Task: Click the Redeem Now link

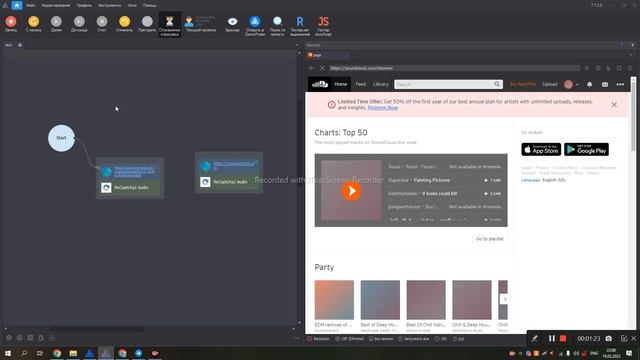Action: click(x=382, y=108)
